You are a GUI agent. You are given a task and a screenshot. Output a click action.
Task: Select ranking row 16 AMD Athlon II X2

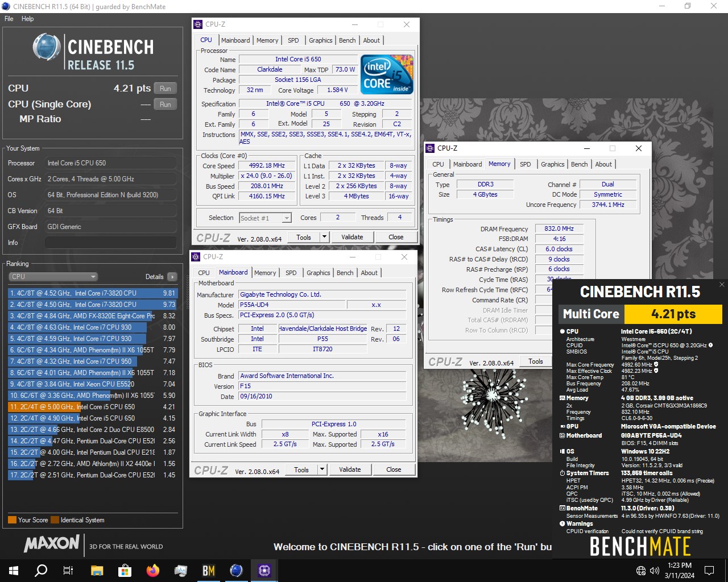coord(93,464)
